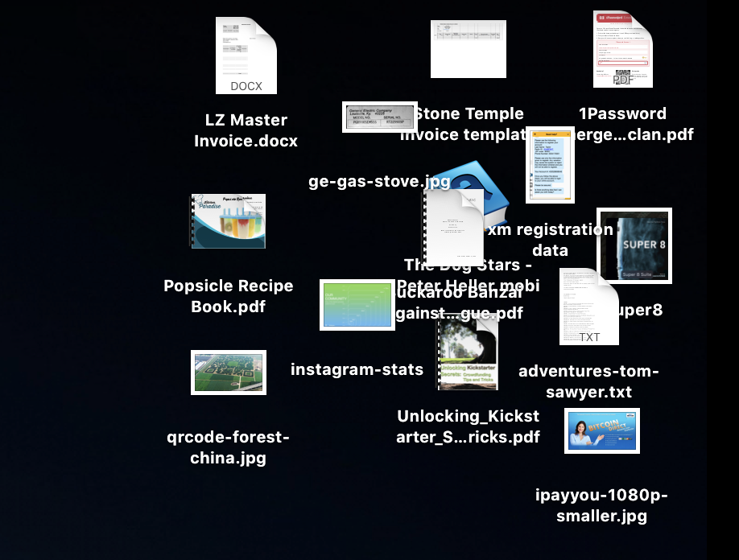Open the LZ Master Invoice.docx file icon
The width and height of the screenshot is (739, 560).
[246, 56]
